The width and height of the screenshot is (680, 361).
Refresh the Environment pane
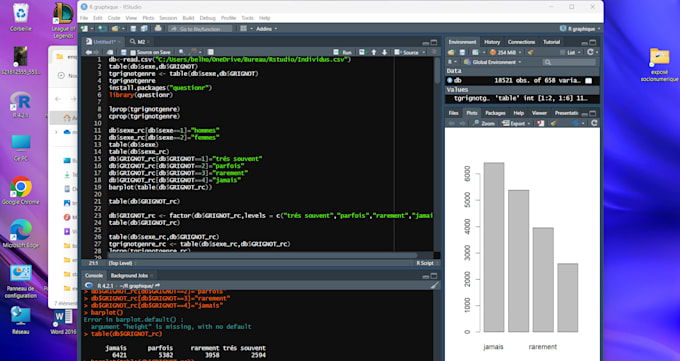pyautogui.click(x=590, y=52)
